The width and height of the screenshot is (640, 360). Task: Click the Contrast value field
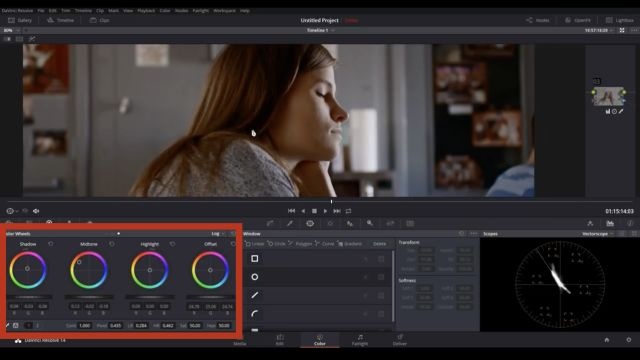click(x=84, y=326)
